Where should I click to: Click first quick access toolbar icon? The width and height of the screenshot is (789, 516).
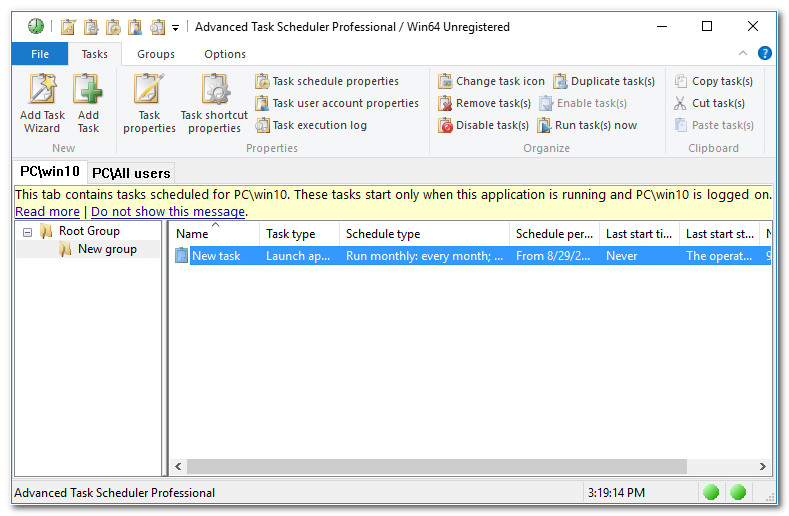(68, 27)
